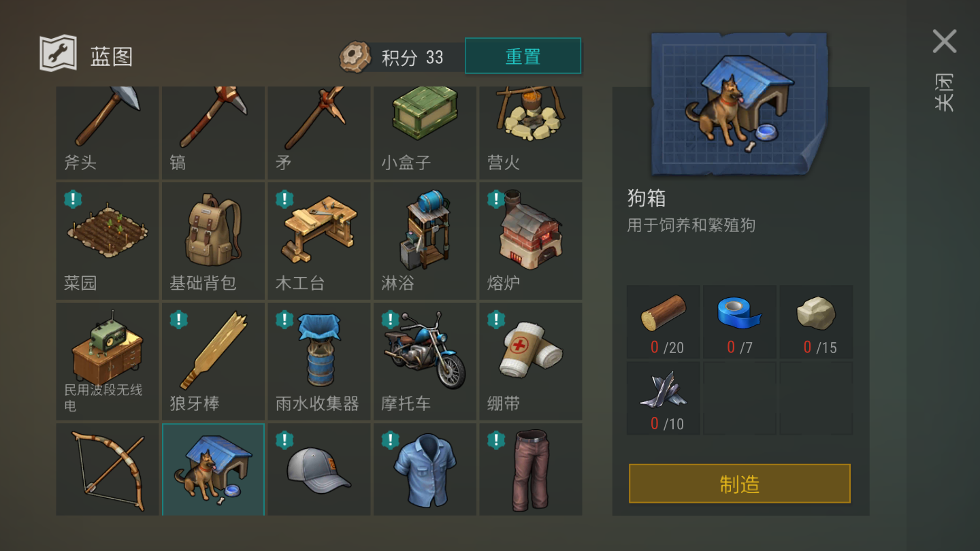This screenshot has width=980, height=551.
Task: Pick the 基础背包 basic backpack blueprint
Action: point(213,241)
